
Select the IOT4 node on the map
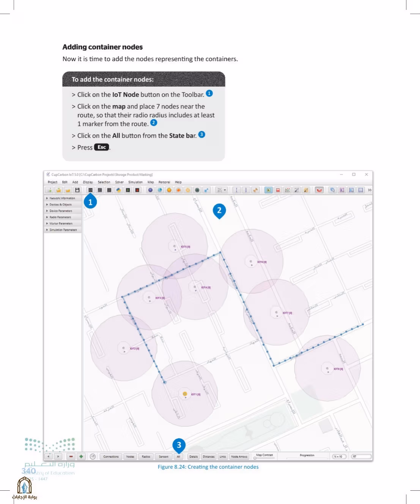(x=195, y=287)
